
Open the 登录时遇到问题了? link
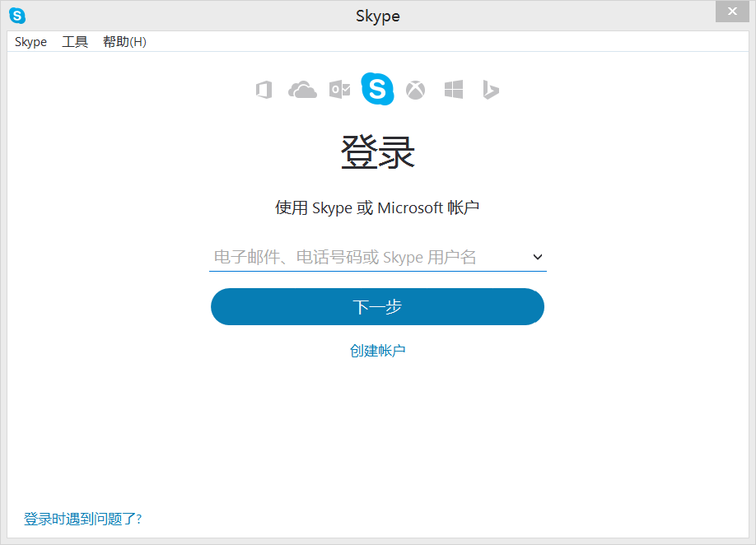[82, 519]
